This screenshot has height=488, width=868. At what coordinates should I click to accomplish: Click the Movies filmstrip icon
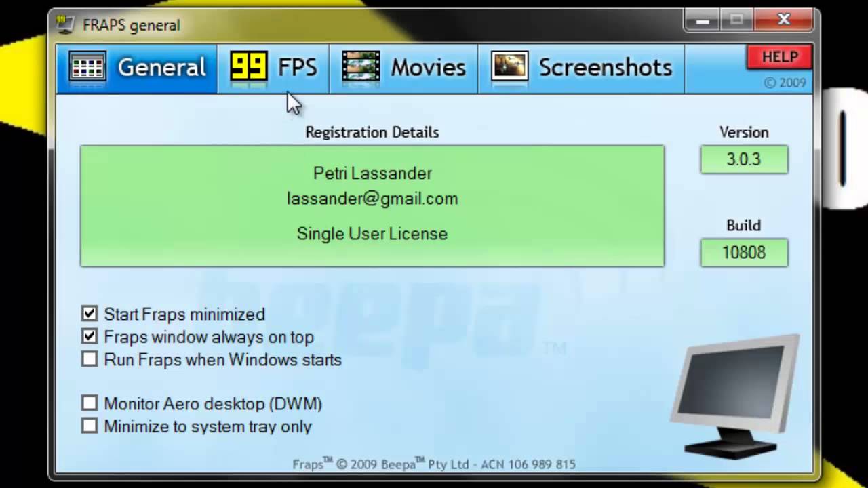(361, 67)
